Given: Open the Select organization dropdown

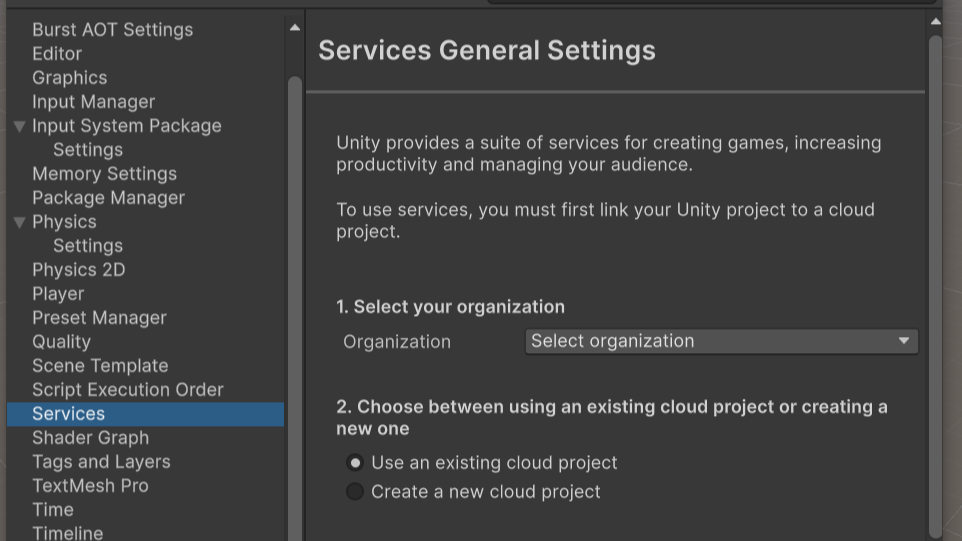Looking at the screenshot, I should (x=720, y=341).
